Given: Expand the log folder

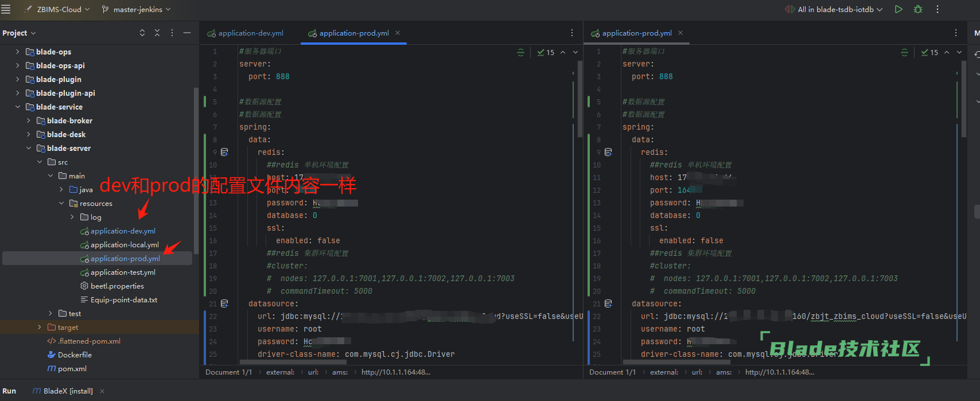Looking at the screenshot, I should coord(72,217).
